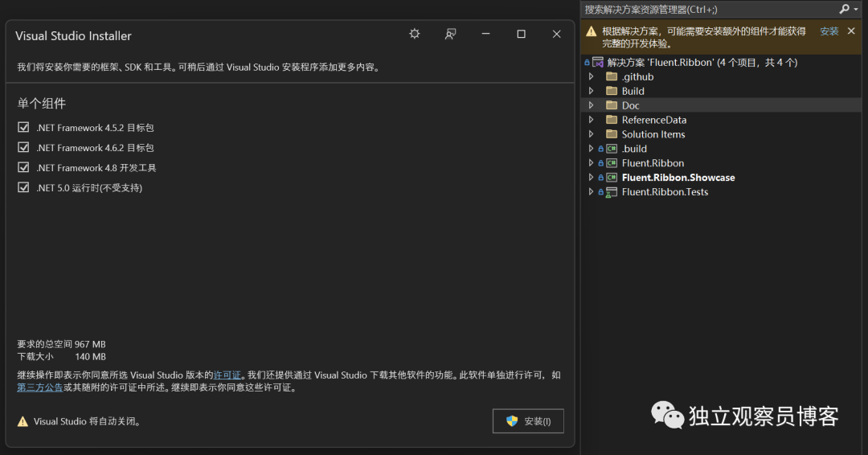
Task: Click the Build folder icon
Action: coord(612,91)
